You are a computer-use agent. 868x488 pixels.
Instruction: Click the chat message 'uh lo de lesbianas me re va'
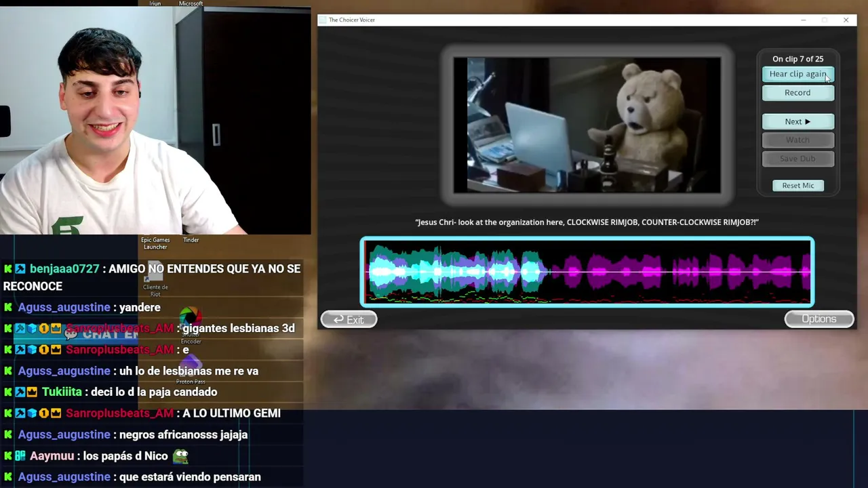(x=189, y=371)
